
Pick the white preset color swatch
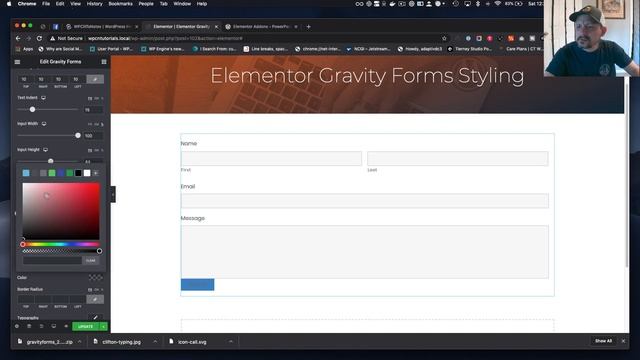(x=87, y=173)
